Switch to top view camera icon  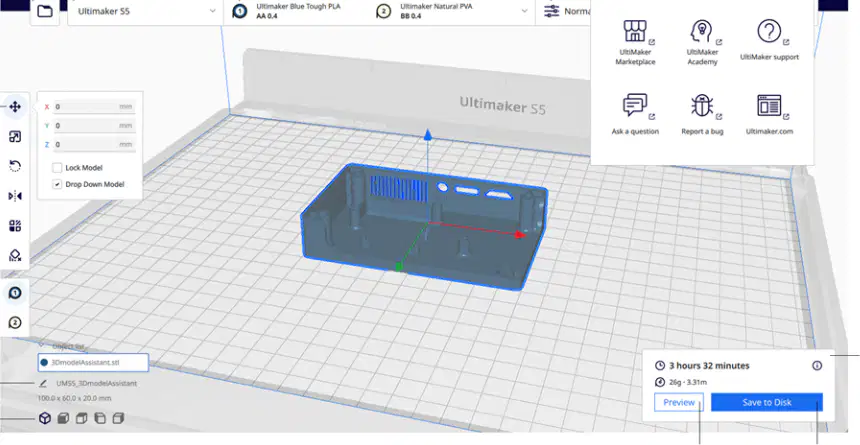point(82,418)
